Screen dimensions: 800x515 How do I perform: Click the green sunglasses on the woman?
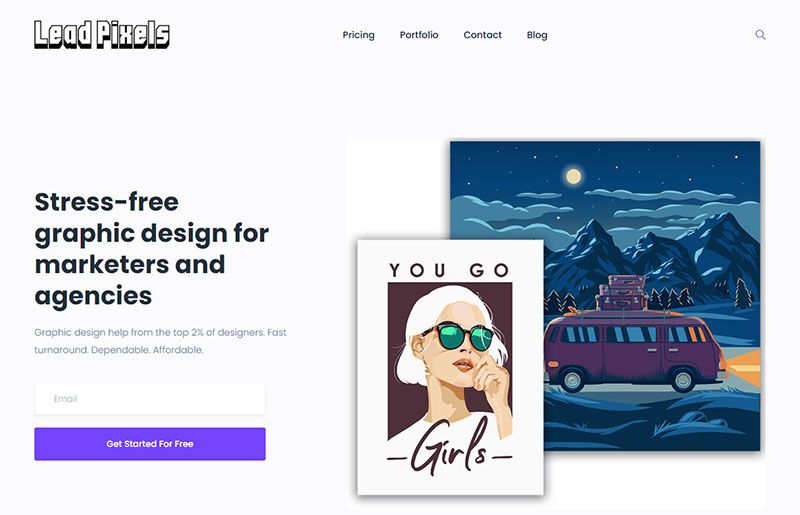(x=458, y=337)
